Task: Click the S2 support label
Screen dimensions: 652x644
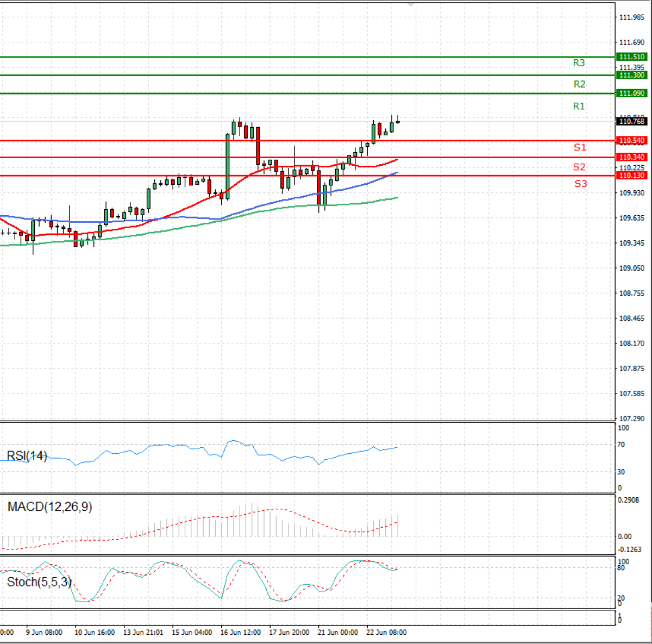Action: (579, 167)
